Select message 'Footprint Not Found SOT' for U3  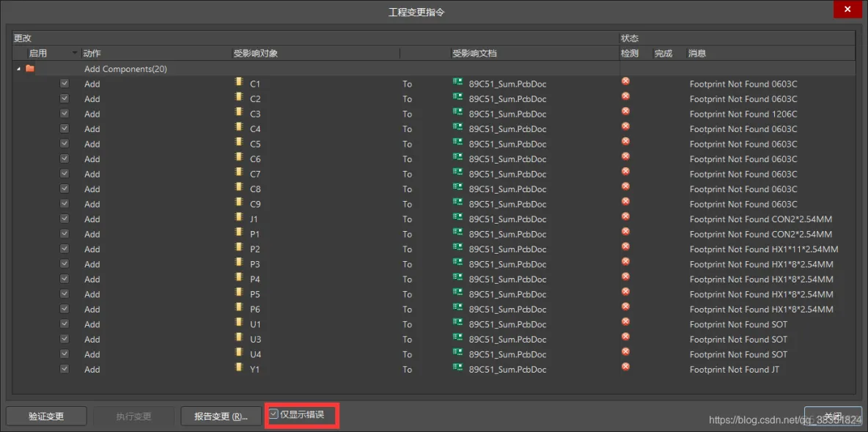coord(738,339)
